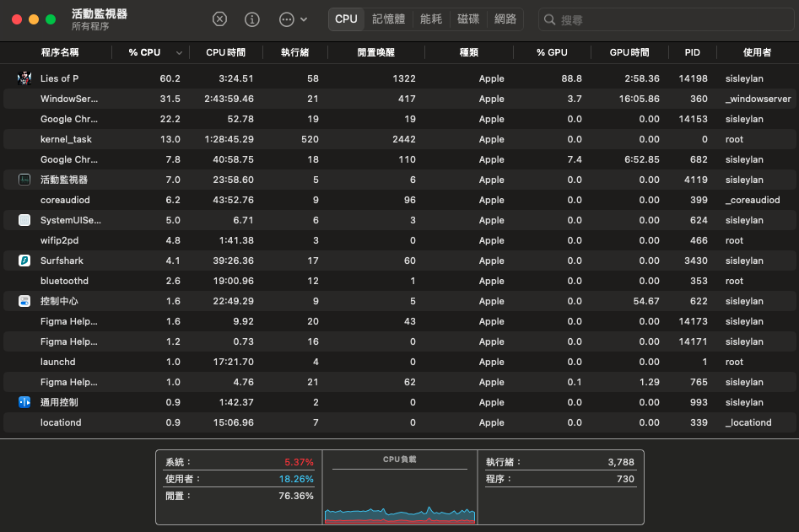Select the 磁碟 tab
The image size is (799, 532).
(468, 19)
